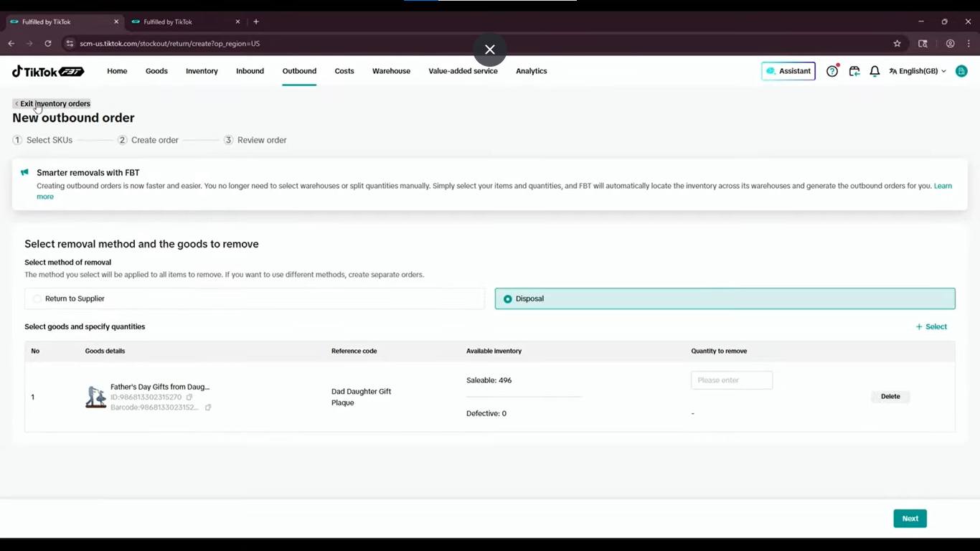Select the Return to Supplier radio option
980x551 pixels.
255,298
